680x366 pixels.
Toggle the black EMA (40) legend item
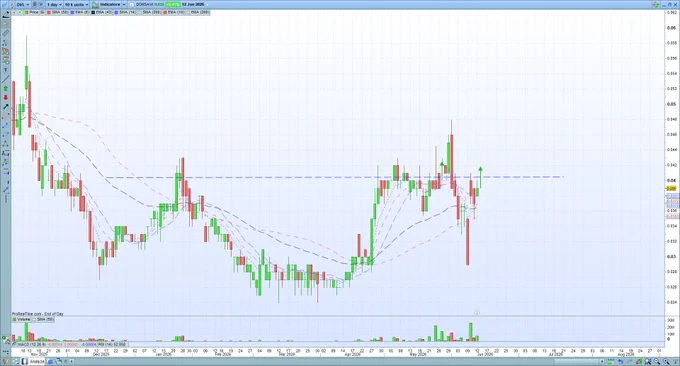pyautogui.click(x=102, y=12)
